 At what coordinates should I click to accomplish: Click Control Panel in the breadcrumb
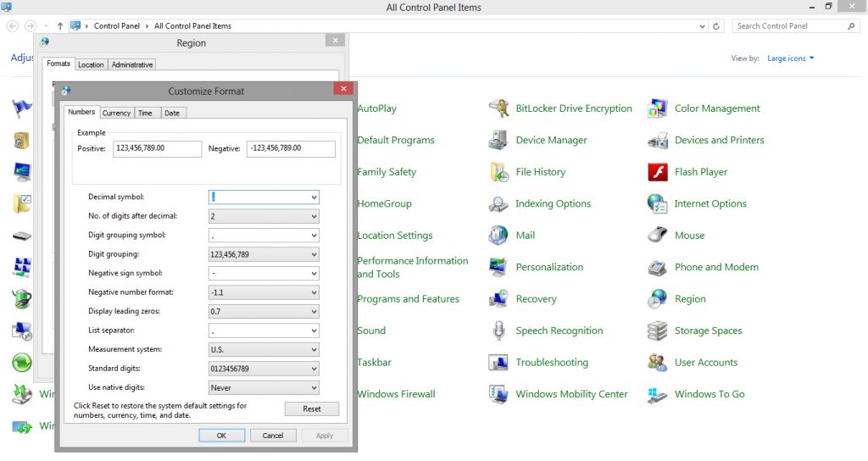click(117, 26)
